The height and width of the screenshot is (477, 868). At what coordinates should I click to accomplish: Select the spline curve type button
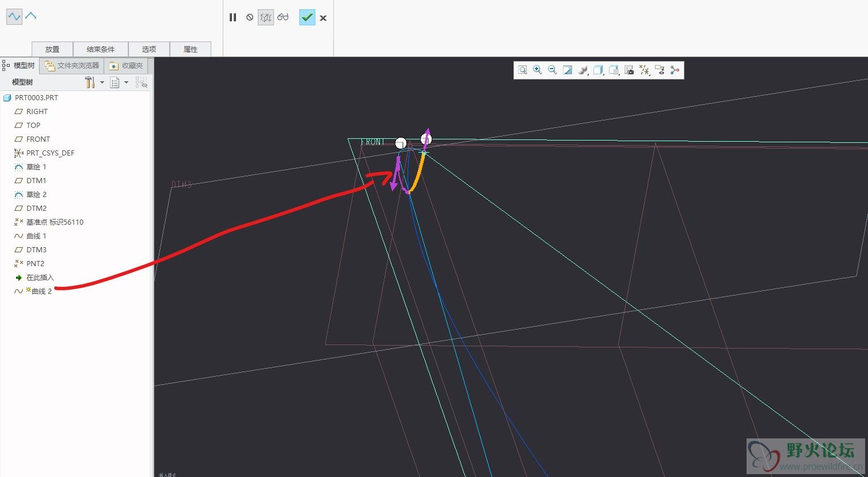14,17
